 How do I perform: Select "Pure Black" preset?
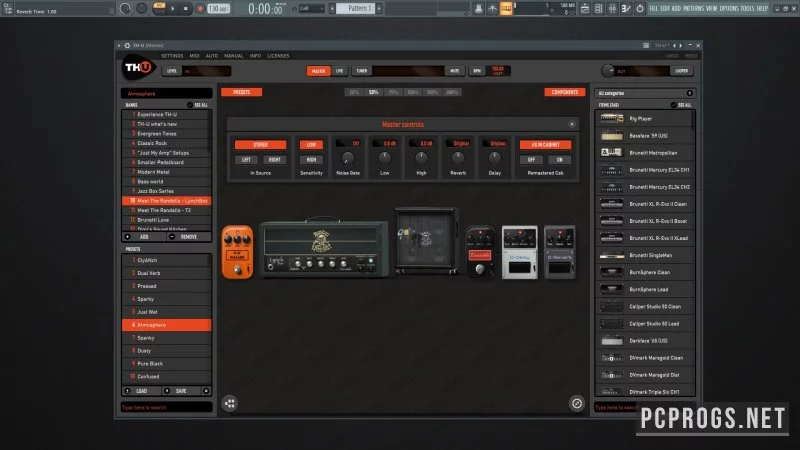166,364
